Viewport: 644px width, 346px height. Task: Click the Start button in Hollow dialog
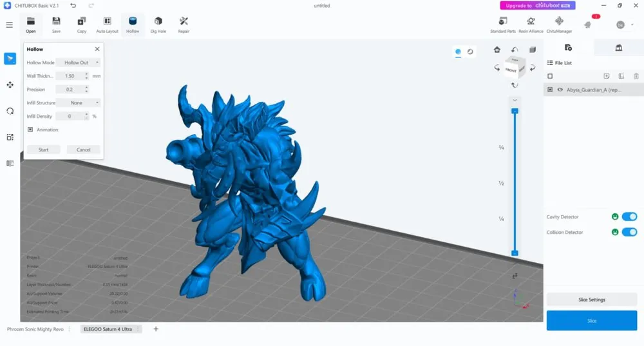click(x=43, y=149)
